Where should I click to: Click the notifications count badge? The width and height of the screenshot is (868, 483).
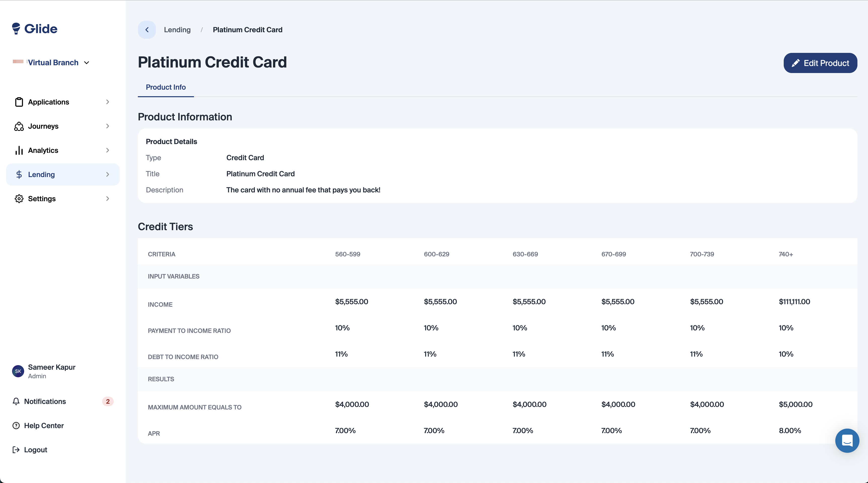pos(108,401)
